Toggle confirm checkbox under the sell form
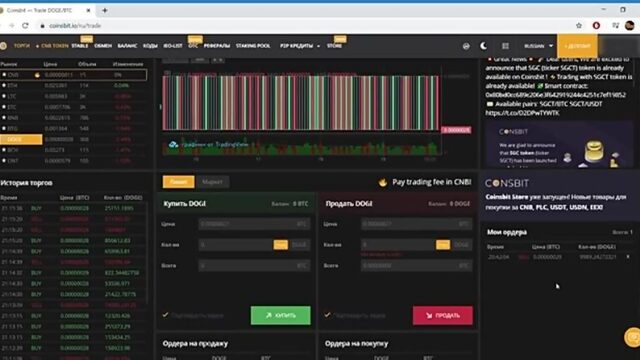This screenshot has height=360, width=640. [x=327, y=315]
